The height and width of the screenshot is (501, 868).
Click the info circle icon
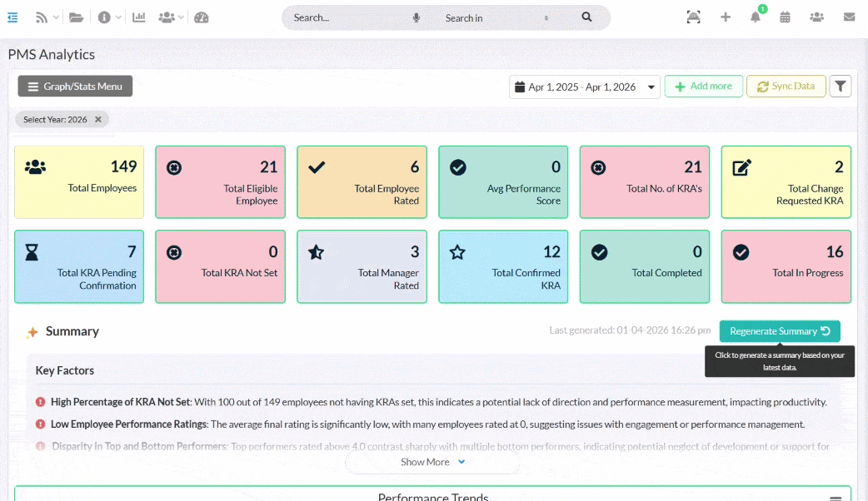[x=104, y=17]
